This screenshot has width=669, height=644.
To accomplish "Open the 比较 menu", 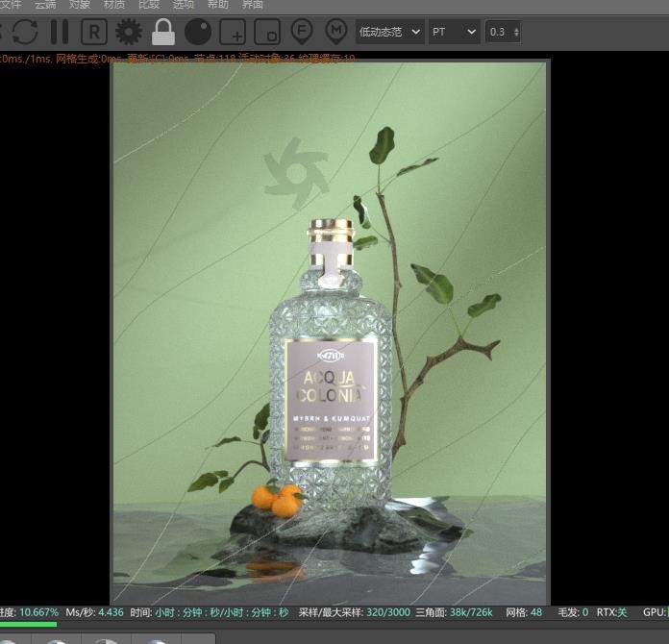I will click(149, 5).
